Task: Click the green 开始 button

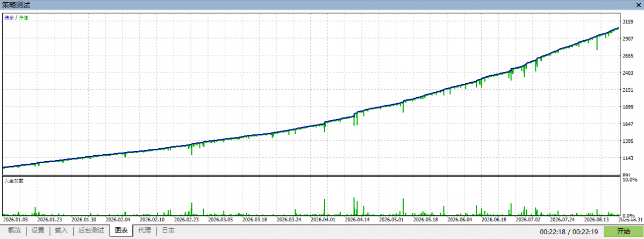Action: pyautogui.click(x=623, y=231)
